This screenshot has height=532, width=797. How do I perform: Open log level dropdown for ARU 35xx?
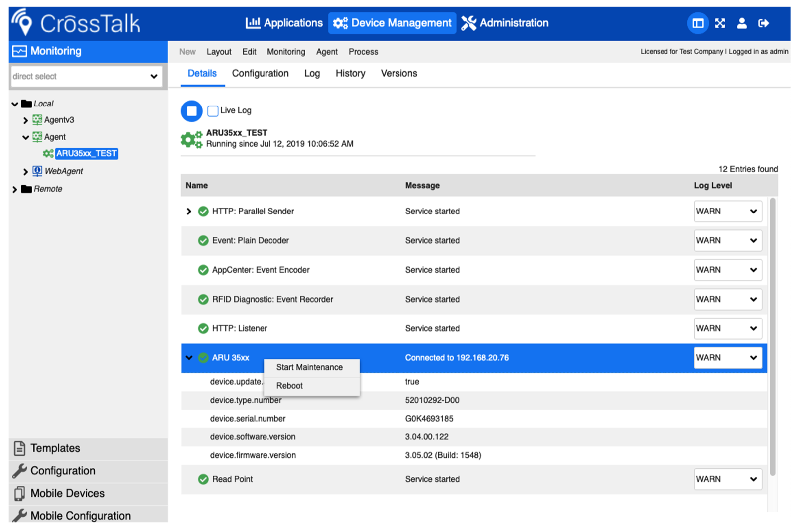pos(728,358)
